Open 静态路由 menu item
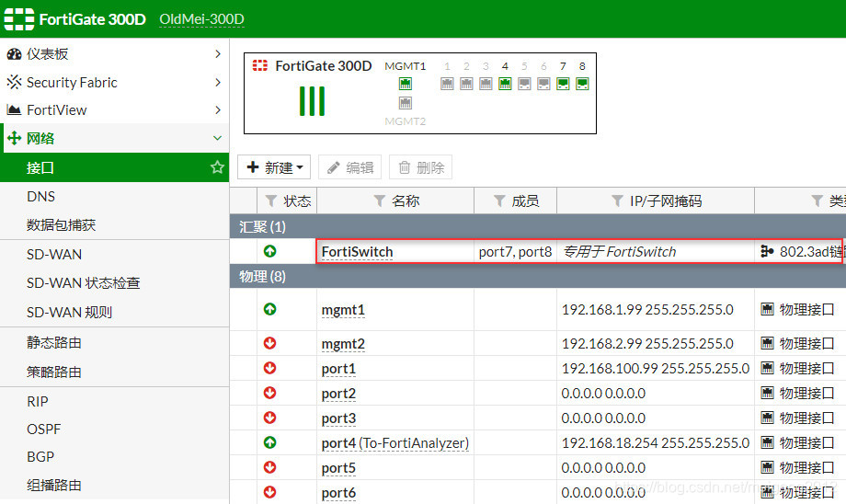The image size is (846, 504). 54,342
